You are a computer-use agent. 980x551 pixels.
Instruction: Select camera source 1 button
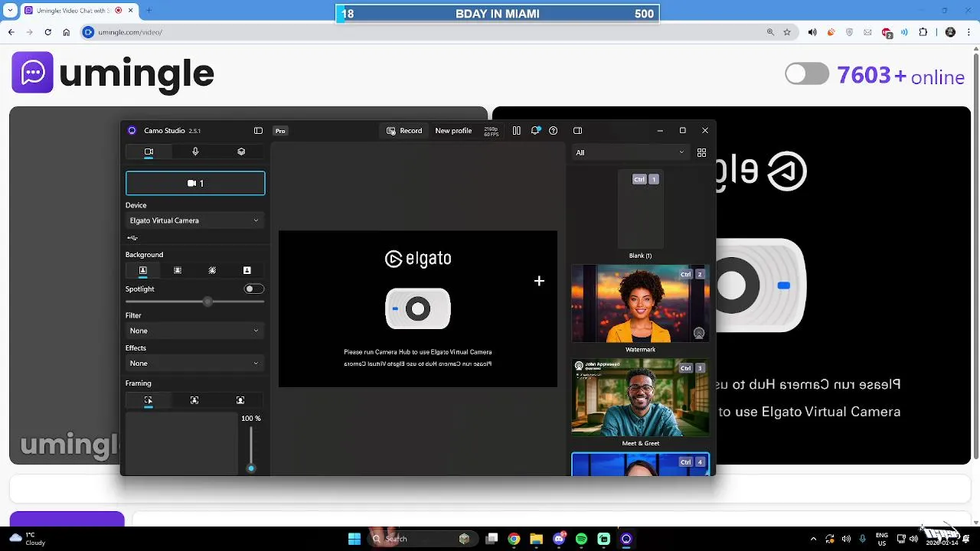tap(195, 183)
